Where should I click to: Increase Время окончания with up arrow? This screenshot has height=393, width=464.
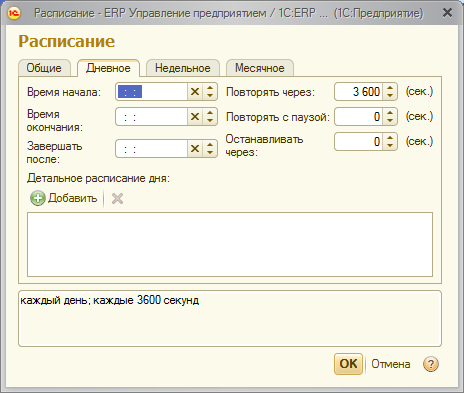point(210,113)
